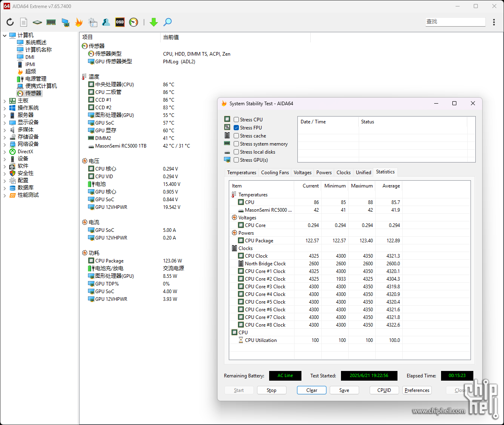
Task: Launch System Stability Test flame icon in toolbar
Action: tap(79, 22)
